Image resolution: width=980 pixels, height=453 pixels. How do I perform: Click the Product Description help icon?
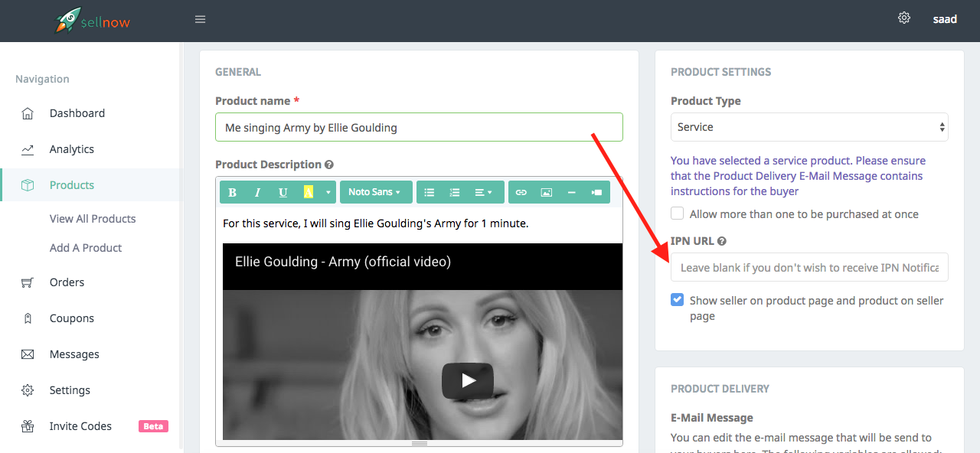[329, 165]
